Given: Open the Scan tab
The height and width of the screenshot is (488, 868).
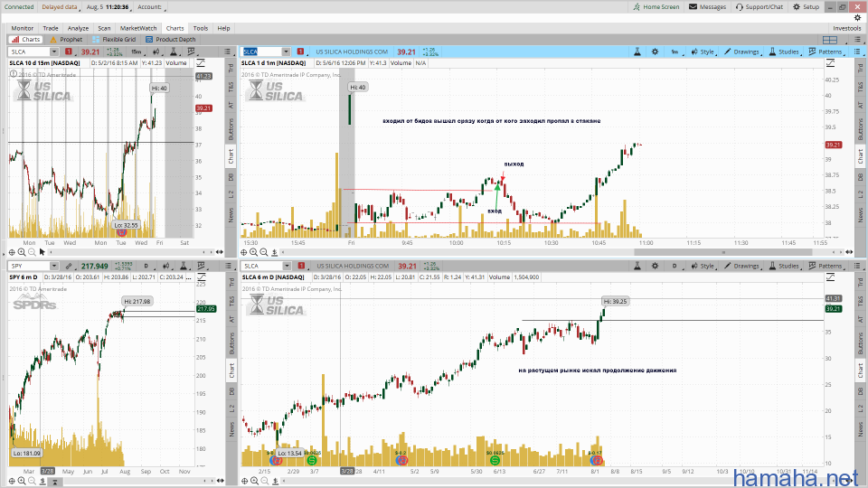Looking at the screenshot, I should 104,28.
